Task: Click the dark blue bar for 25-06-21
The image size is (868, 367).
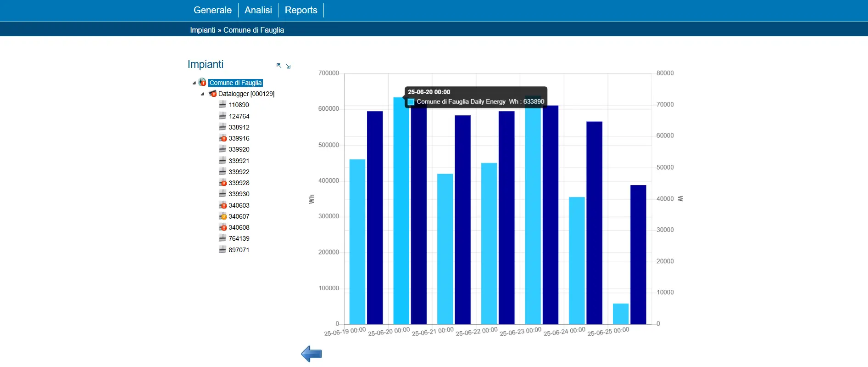Action: click(x=462, y=220)
